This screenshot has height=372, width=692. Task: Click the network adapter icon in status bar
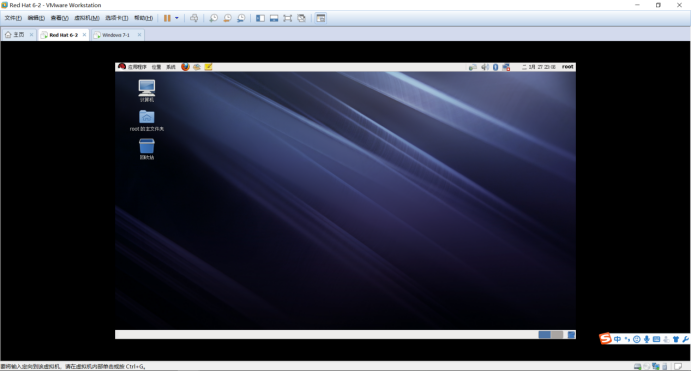click(x=656, y=367)
